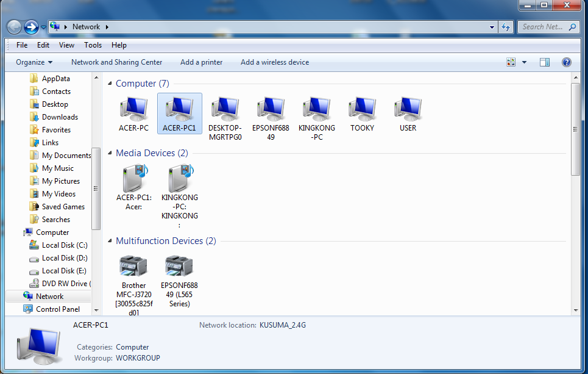Open the Tools menu

coord(93,45)
